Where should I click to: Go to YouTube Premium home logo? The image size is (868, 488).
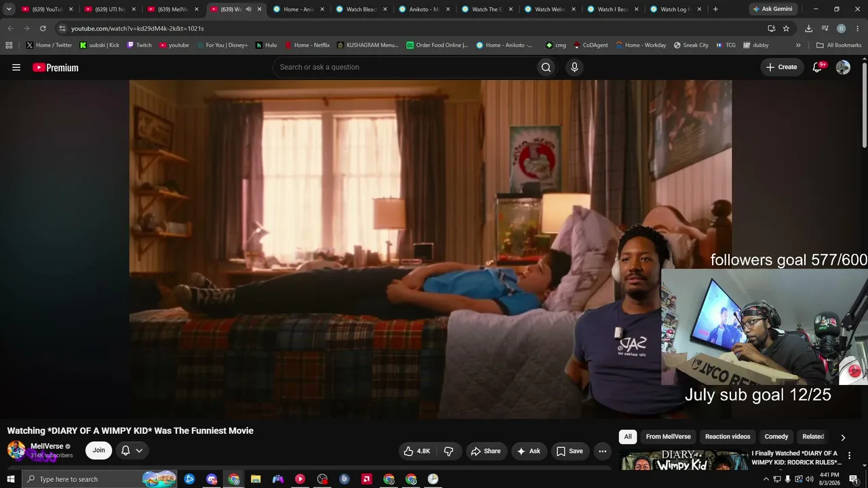56,67
